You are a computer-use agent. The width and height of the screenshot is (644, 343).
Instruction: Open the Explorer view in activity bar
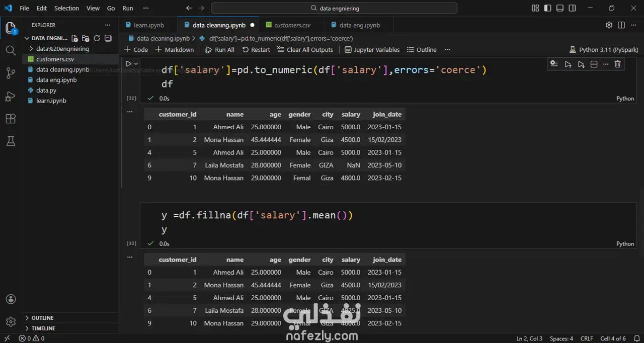point(11,28)
